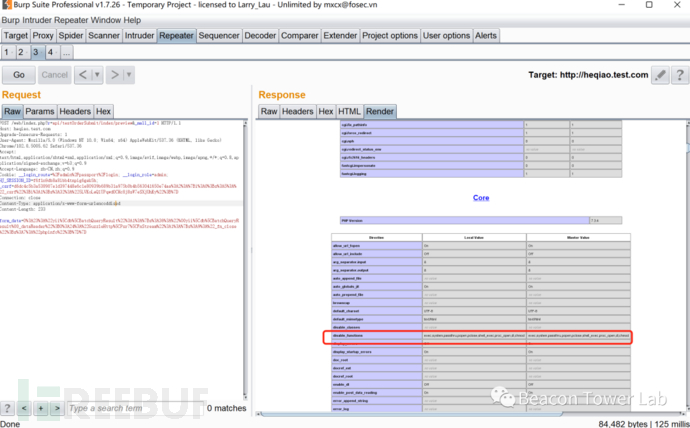Screen dimensions: 690x428
Task: Switch to the Proxy tab
Action: 43,36
